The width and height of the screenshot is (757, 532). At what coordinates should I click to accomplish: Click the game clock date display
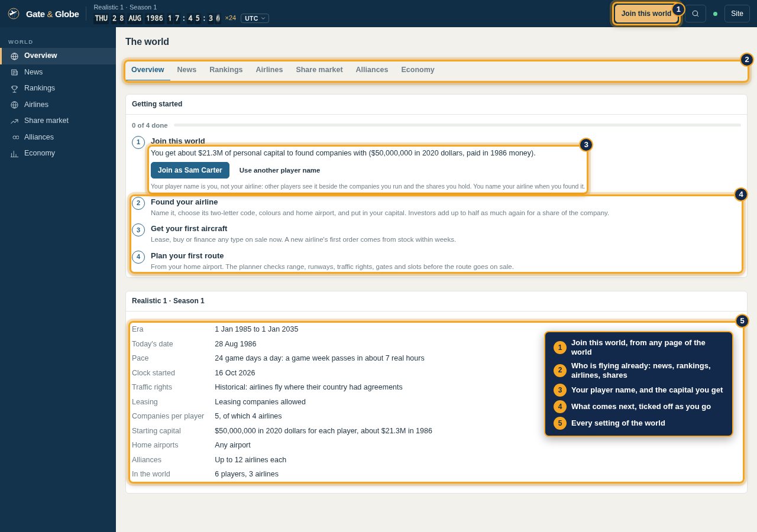point(157,18)
